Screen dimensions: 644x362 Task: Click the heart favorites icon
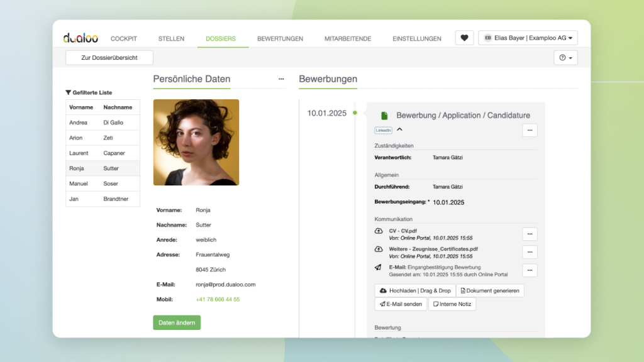(464, 38)
